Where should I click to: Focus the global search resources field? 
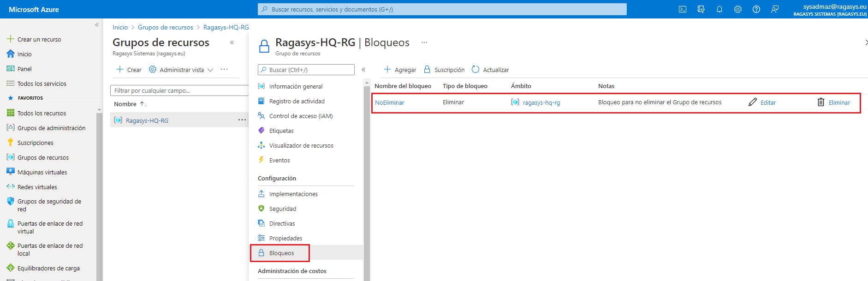pyautogui.click(x=442, y=9)
